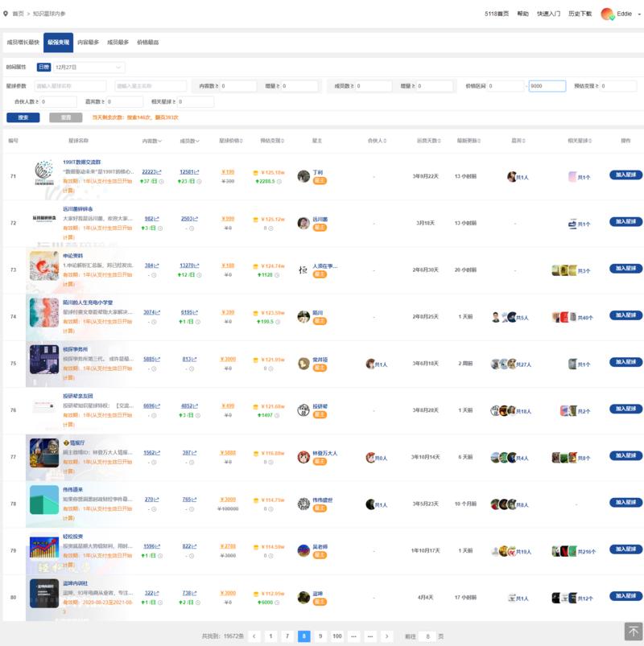
Task: Switch to the 价格最高 tab
Action: coord(148,42)
